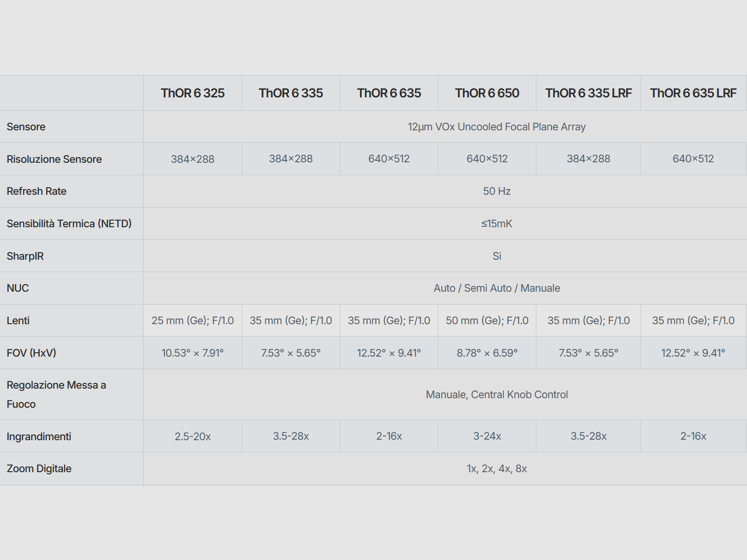Click 12.52° × 9.41° under ThOR 6 635 LRF
Image resolution: width=747 pixels, height=560 pixels.
tap(693, 353)
